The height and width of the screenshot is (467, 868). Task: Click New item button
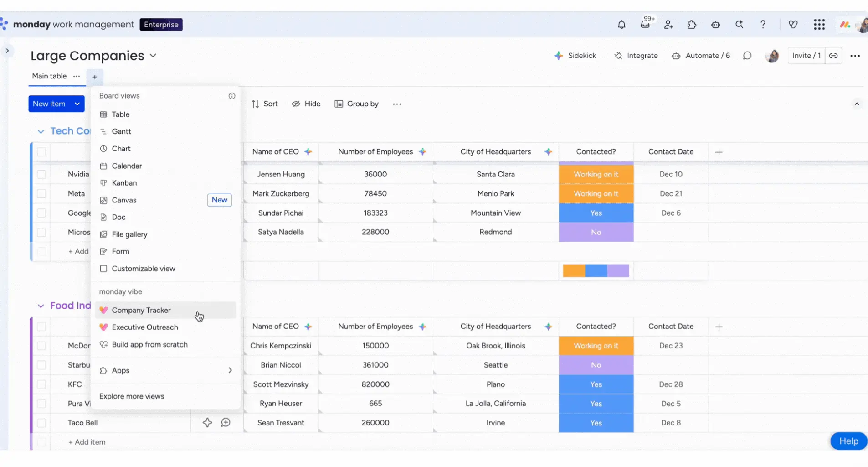(49, 104)
